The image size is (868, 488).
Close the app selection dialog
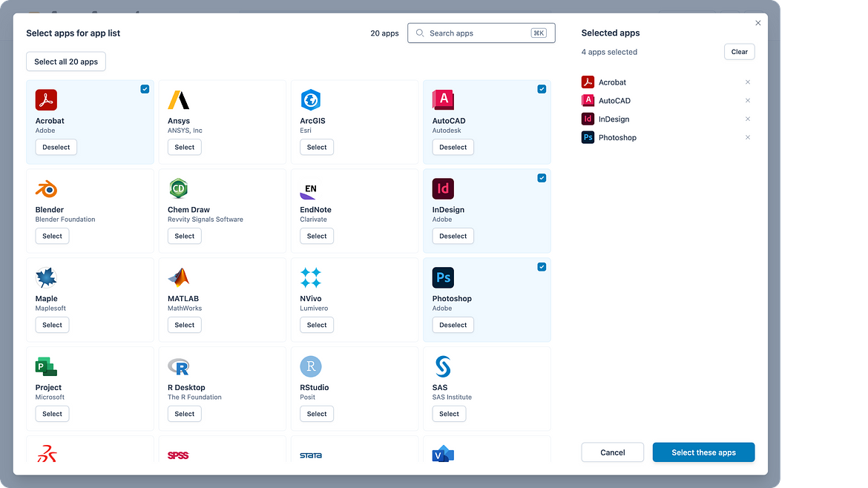(x=758, y=23)
